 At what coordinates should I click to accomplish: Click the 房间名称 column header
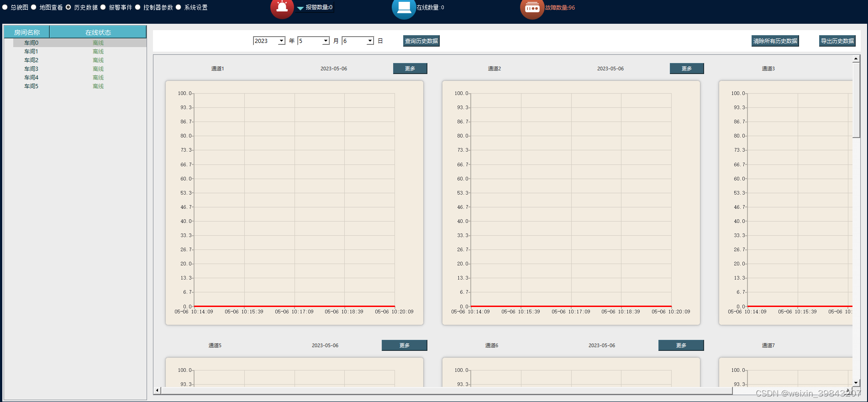click(27, 32)
